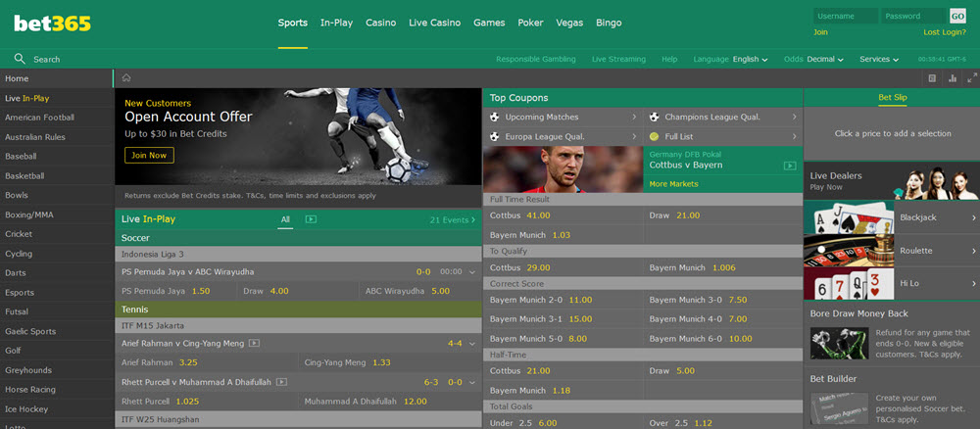
Task: Click the Join Now button
Action: tap(149, 155)
